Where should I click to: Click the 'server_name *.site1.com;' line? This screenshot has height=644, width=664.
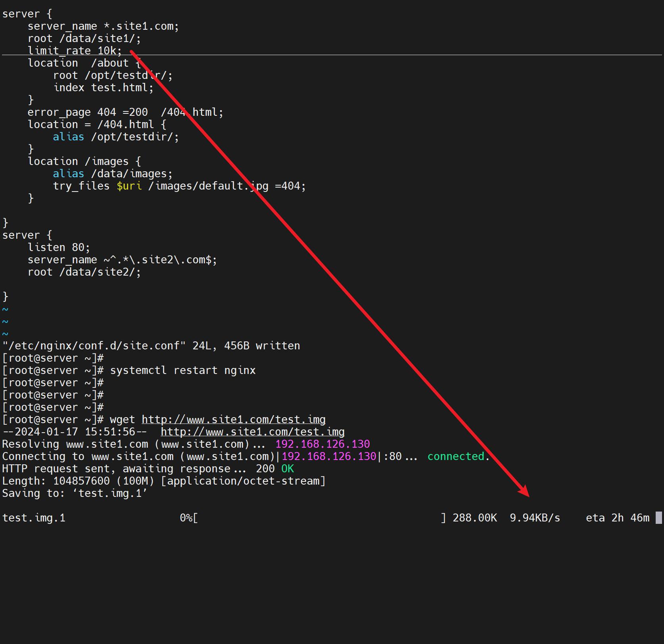[103, 26]
